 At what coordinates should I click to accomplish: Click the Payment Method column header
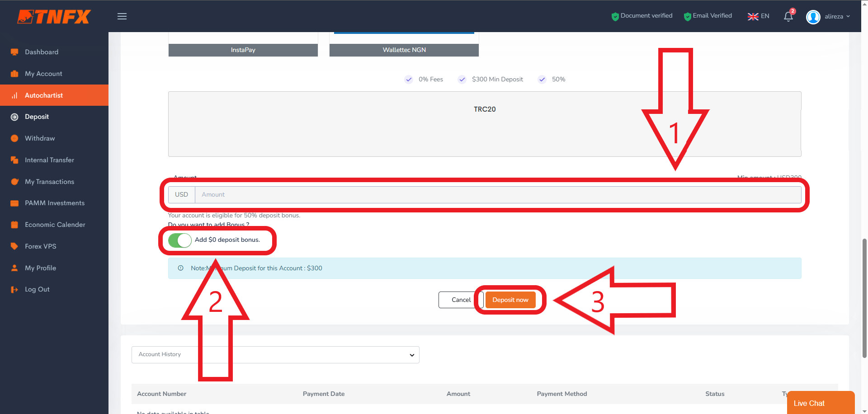click(x=562, y=394)
